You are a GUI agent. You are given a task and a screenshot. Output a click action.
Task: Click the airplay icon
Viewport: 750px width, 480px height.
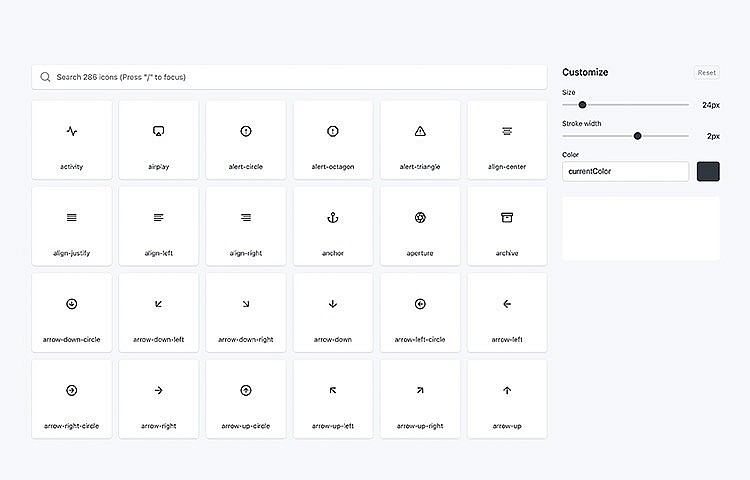(x=158, y=140)
